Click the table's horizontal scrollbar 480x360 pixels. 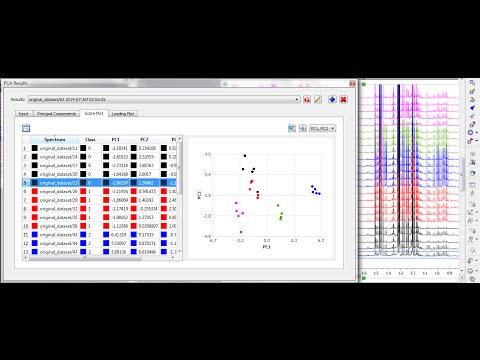click(85, 257)
